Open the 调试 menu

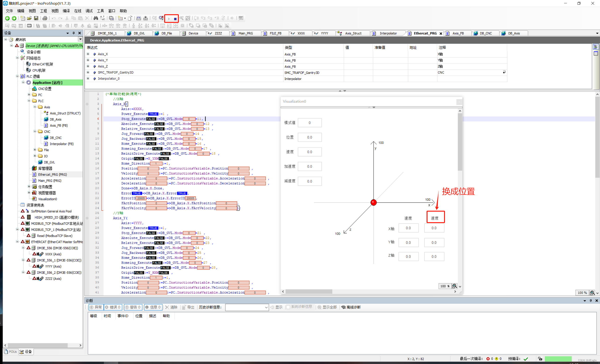(89, 11)
